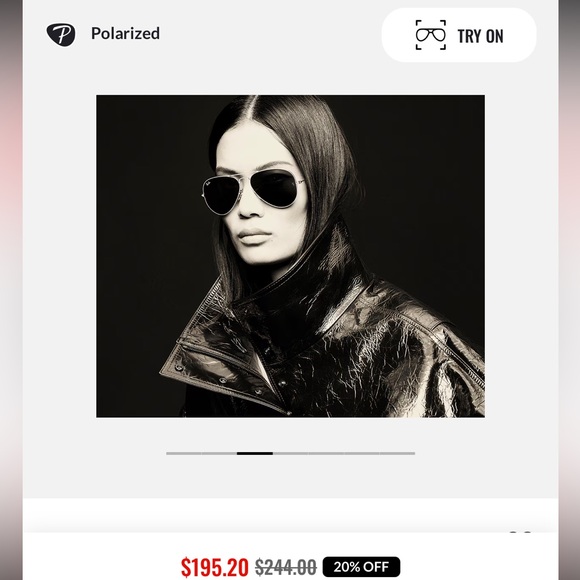Open the TRY ON feature
The height and width of the screenshot is (580, 580).
coord(459,35)
